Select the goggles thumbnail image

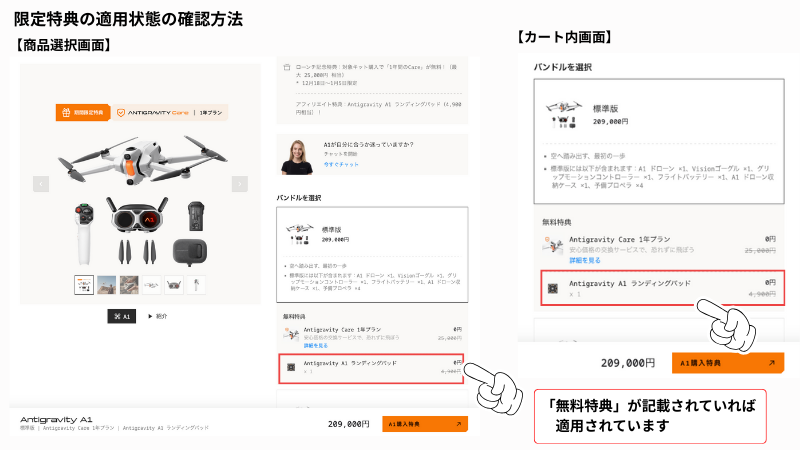click(x=174, y=285)
